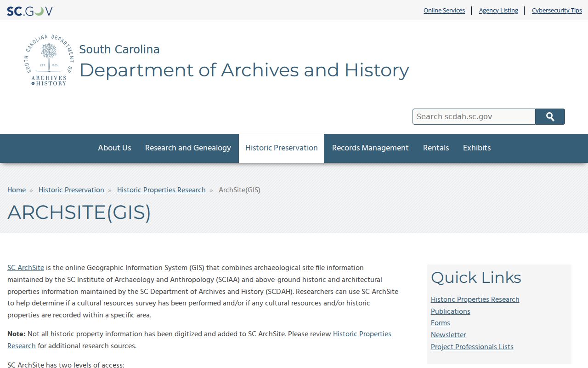Open the Rentals menu item
This screenshot has width=588, height=368.
tap(436, 148)
